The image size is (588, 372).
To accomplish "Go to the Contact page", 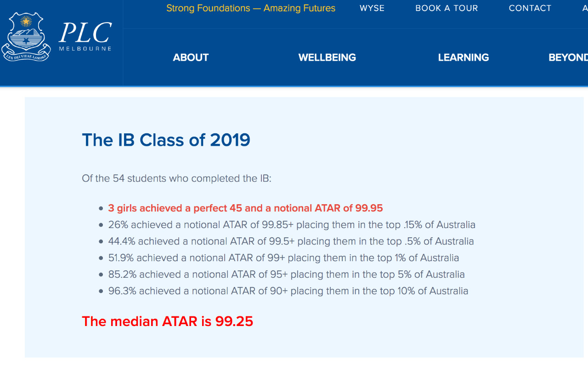I will [530, 8].
